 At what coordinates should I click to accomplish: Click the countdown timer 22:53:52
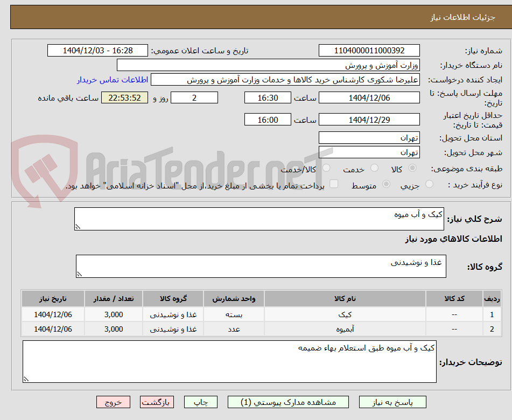coord(125,97)
